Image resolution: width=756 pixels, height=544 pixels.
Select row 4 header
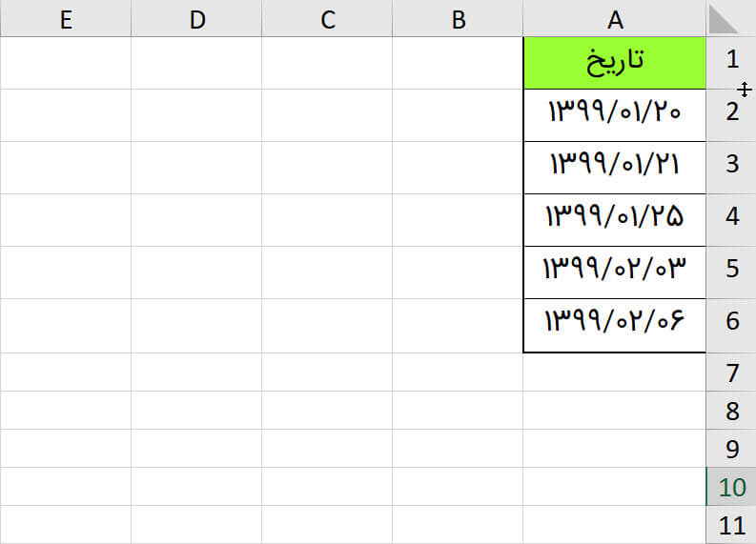pos(731,220)
